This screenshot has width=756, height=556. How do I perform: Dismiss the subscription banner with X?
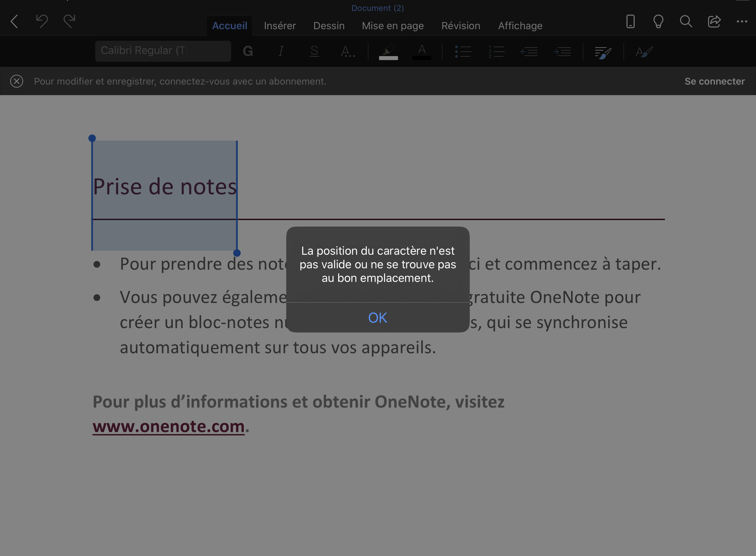point(17,82)
